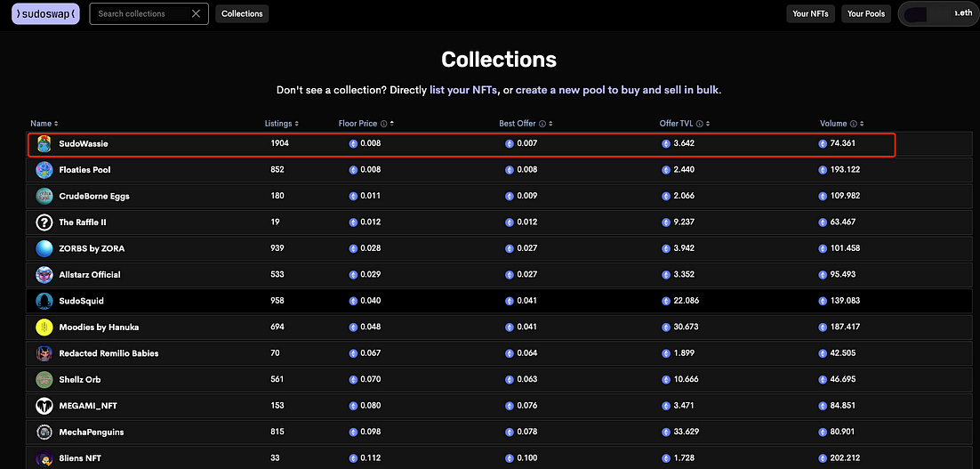Click the Redacted Remilio Babies avatar
980x469 pixels.
44,353
